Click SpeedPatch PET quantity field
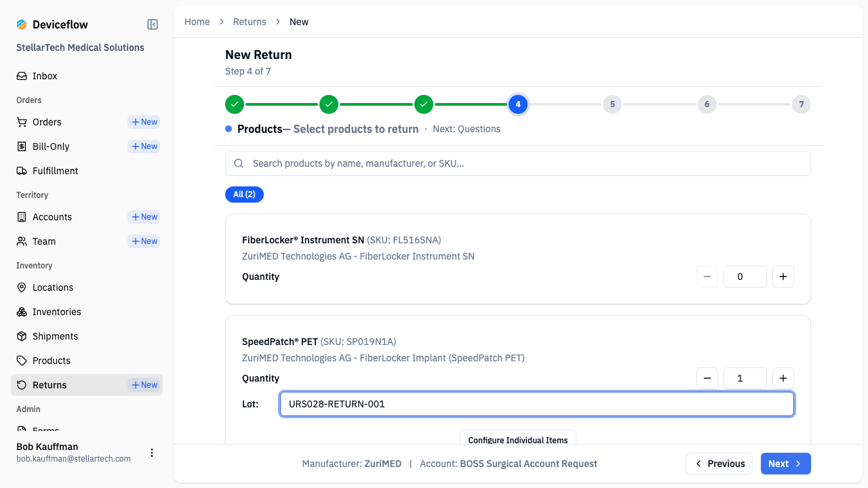Screen dimensions: 868x488 pyautogui.click(x=745, y=378)
